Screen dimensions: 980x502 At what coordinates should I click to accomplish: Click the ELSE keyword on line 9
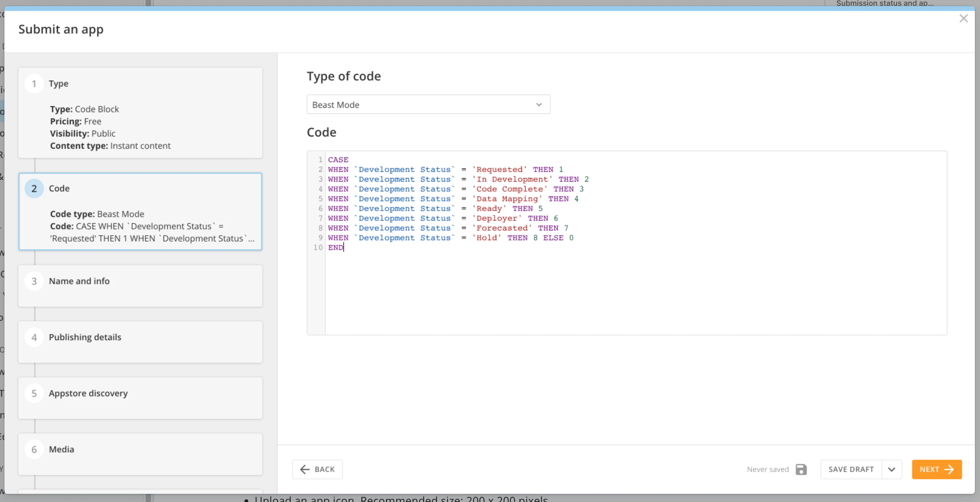(x=553, y=238)
